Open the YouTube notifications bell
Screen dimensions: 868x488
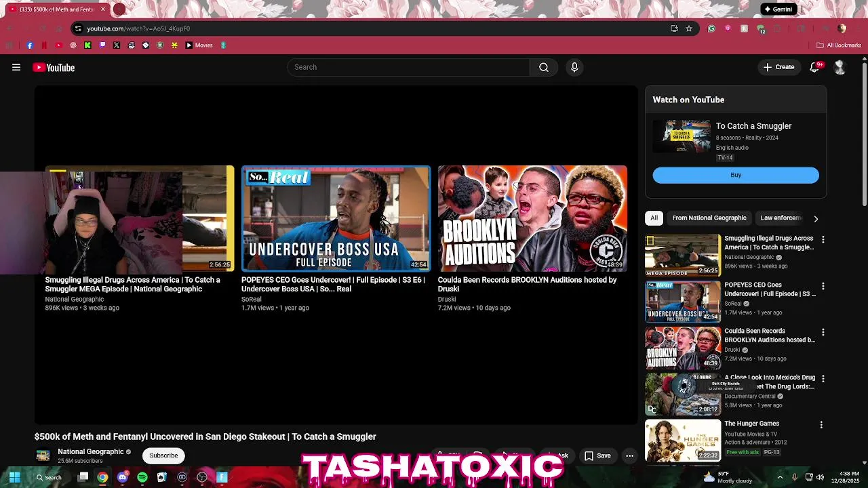[x=815, y=67]
